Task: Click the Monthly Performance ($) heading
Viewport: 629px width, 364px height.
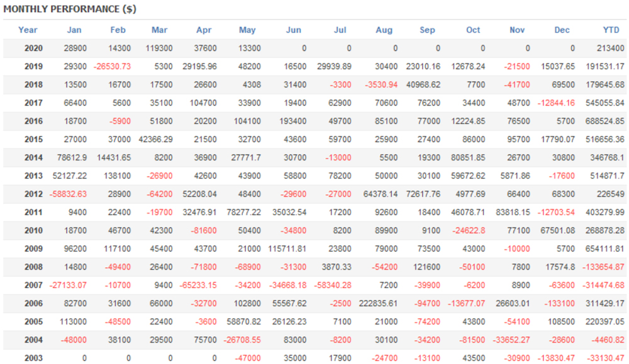Action: point(70,9)
